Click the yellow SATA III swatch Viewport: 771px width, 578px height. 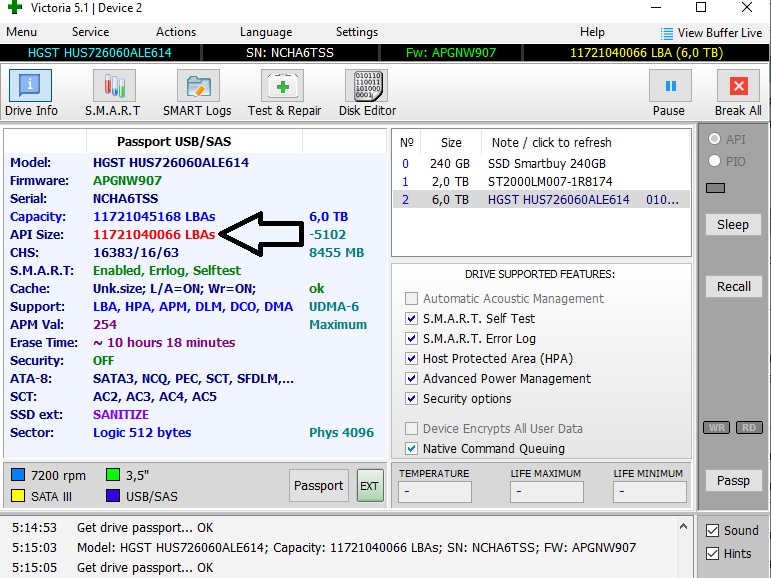18,495
